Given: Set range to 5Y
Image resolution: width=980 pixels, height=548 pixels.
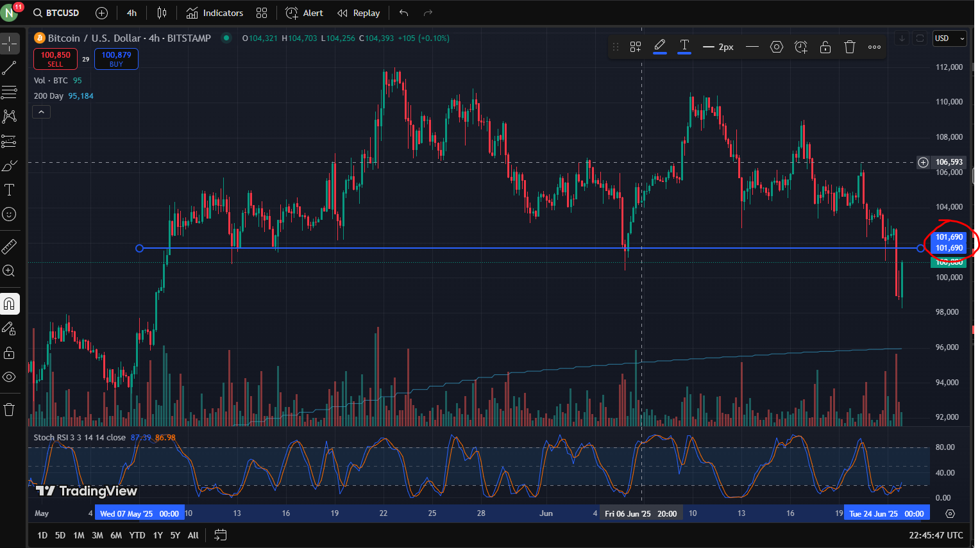Looking at the screenshot, I should click(x=175, y=535).
